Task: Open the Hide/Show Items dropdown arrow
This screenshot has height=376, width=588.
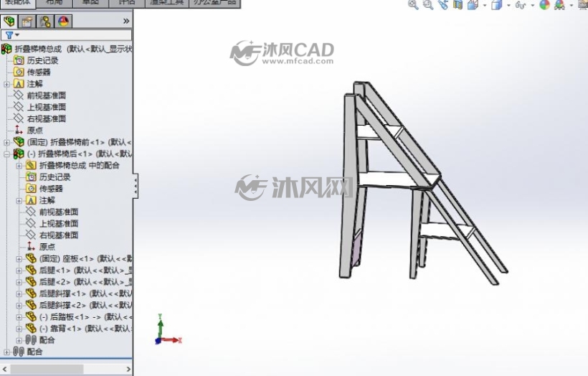Action: [x=533, y=5]
